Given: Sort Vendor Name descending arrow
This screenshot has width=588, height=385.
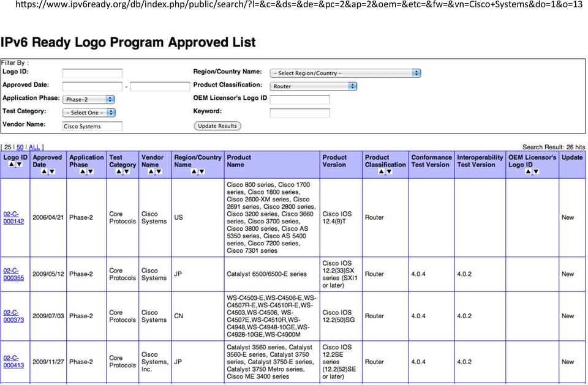Looking at the screenshot, I should click(159, 171).
